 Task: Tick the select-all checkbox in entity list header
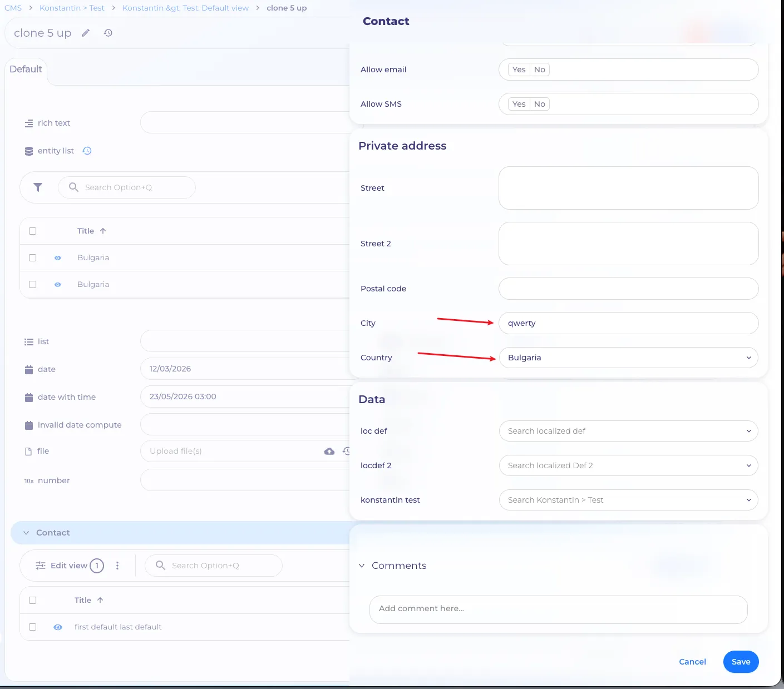point(33,231)
